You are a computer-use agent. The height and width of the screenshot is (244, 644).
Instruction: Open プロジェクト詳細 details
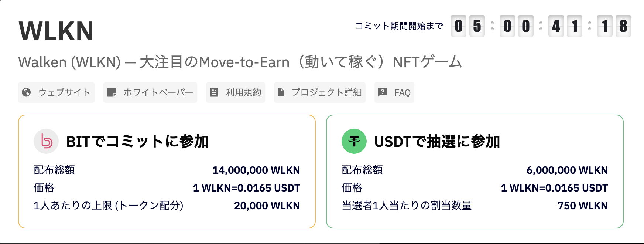(x=320, y=92)
